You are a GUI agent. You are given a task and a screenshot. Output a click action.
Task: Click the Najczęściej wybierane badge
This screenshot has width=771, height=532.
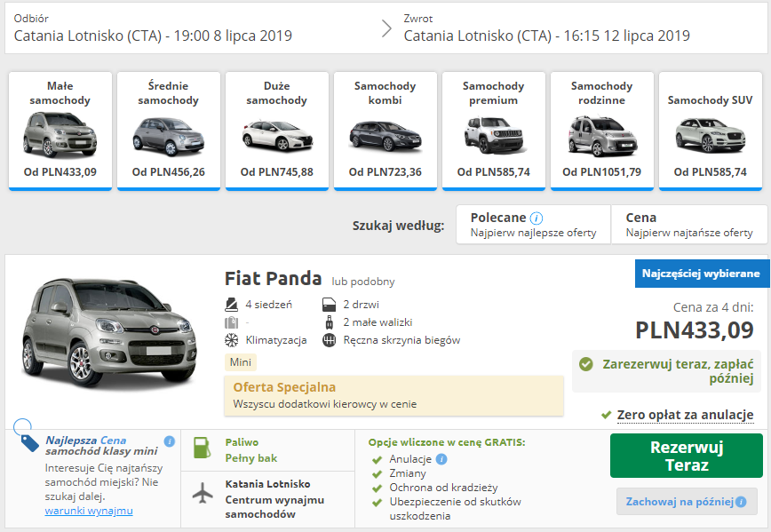point(702,274)
